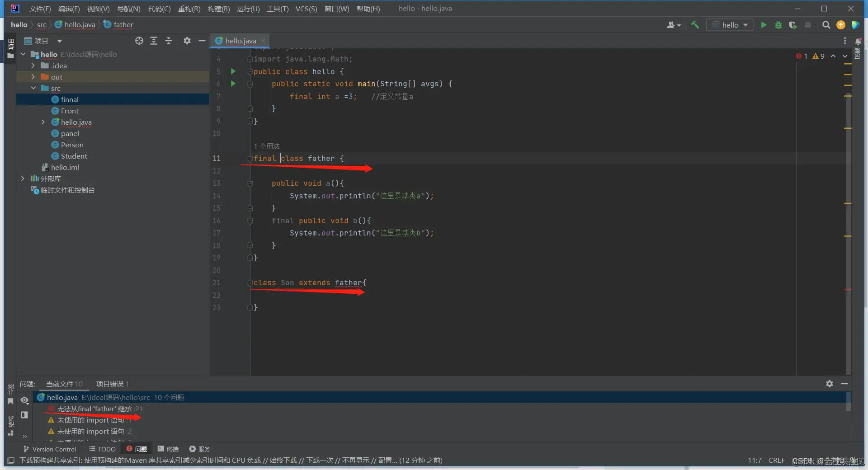Fold the father class block

pyautogui.click(x=250, y=159)
